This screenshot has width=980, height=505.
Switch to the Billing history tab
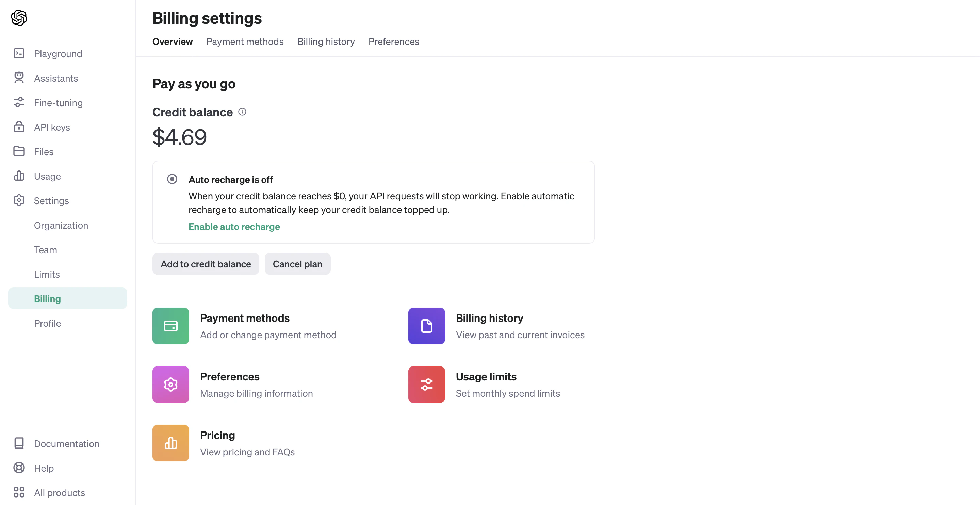(x=326, y=42)
